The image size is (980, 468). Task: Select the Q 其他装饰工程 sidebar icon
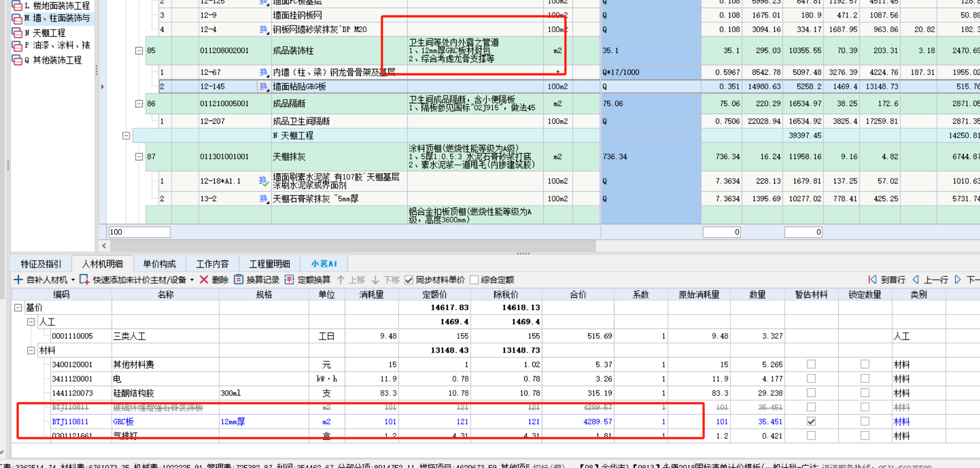[17, 60]
